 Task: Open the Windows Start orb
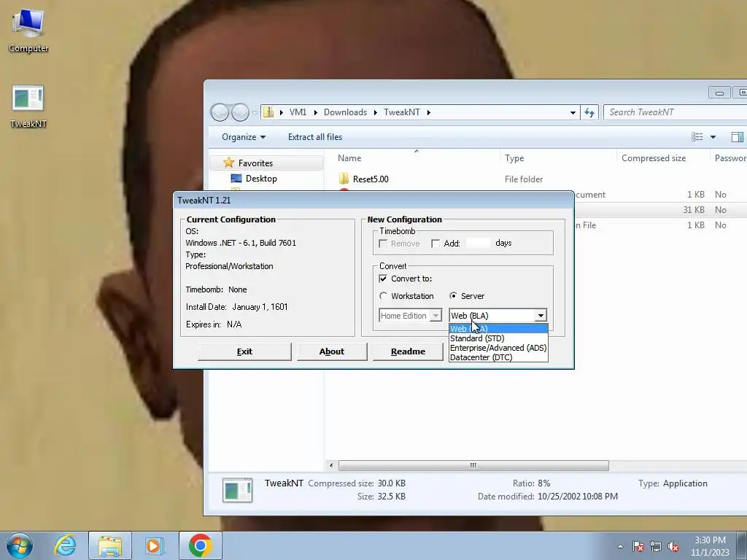(x=20, y=545)
